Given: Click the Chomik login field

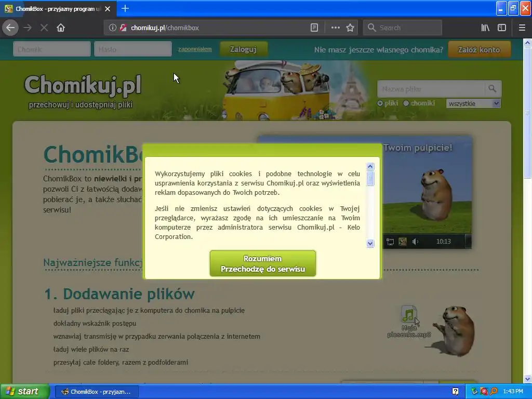Looking at the screenshot, I should point(52,49).
